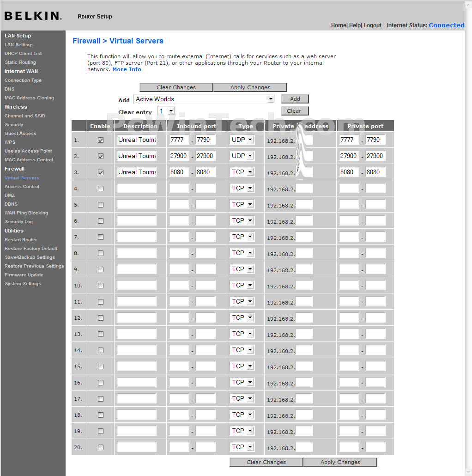
Task: Enable virtual server entry 12
Action: tap(101, 318)
